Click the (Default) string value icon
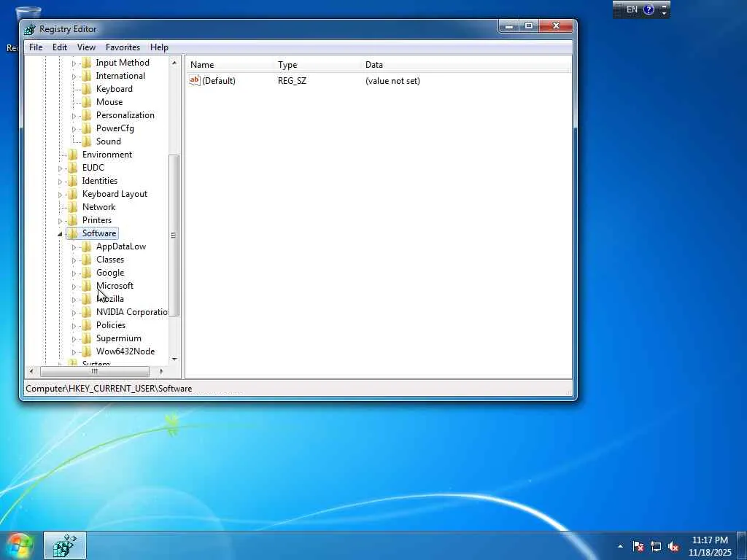 [x=195, y=80]
